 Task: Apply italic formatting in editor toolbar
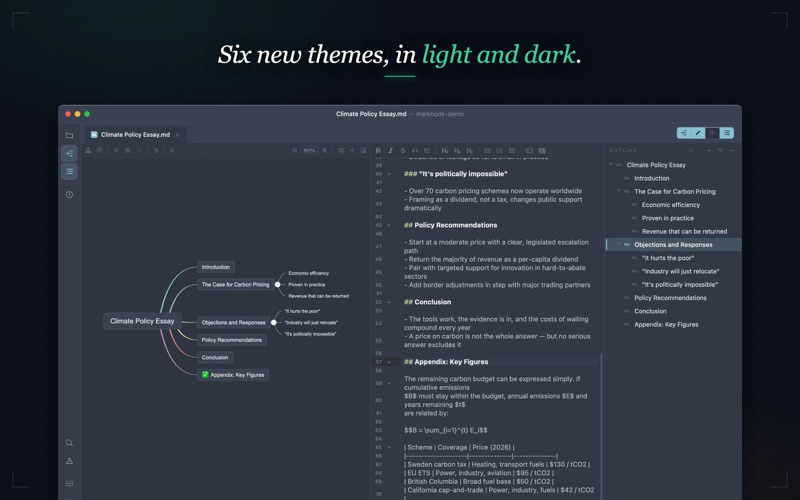pos(390,151)
